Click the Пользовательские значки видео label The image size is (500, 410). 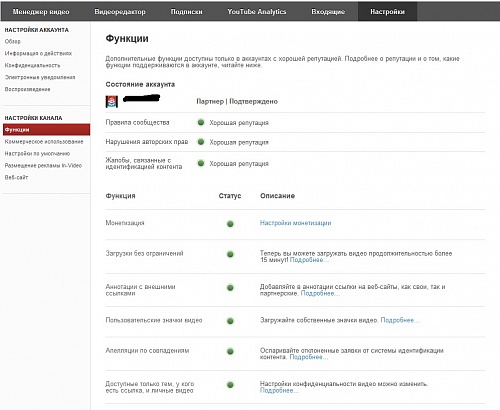pos(154,320)
